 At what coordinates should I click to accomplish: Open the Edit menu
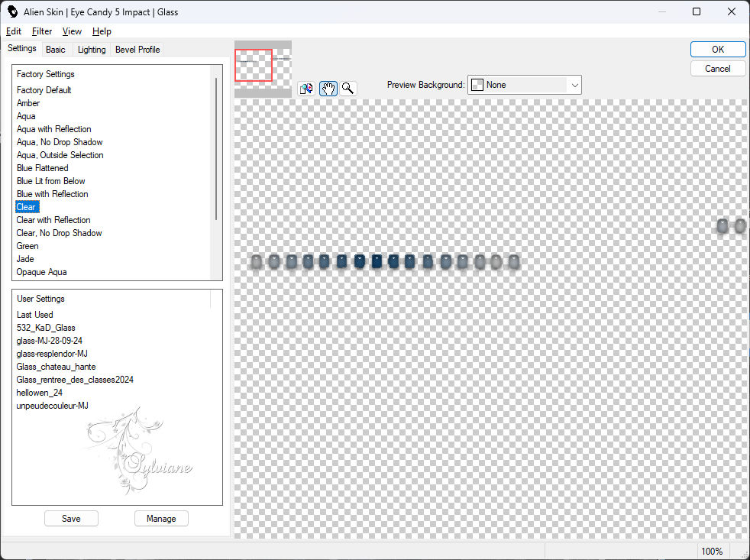[14, 31]
